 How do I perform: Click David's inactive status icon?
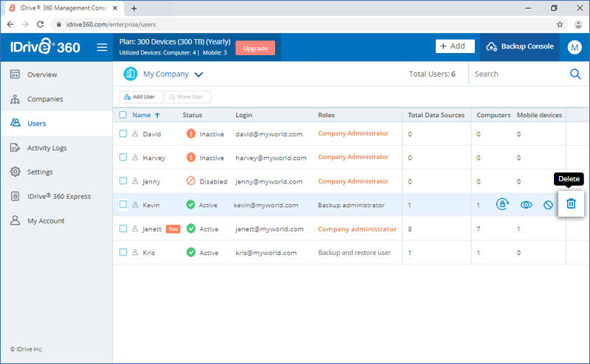191,133
